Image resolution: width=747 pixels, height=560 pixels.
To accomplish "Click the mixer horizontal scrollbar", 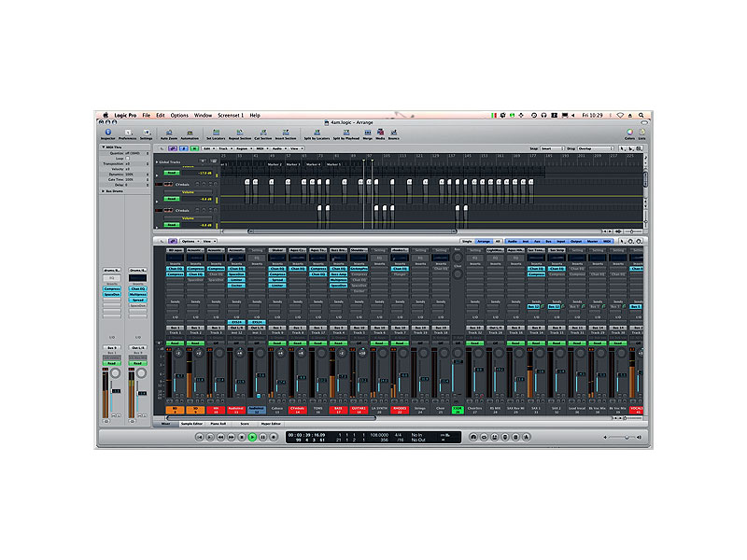I will (x=271, y=418).
